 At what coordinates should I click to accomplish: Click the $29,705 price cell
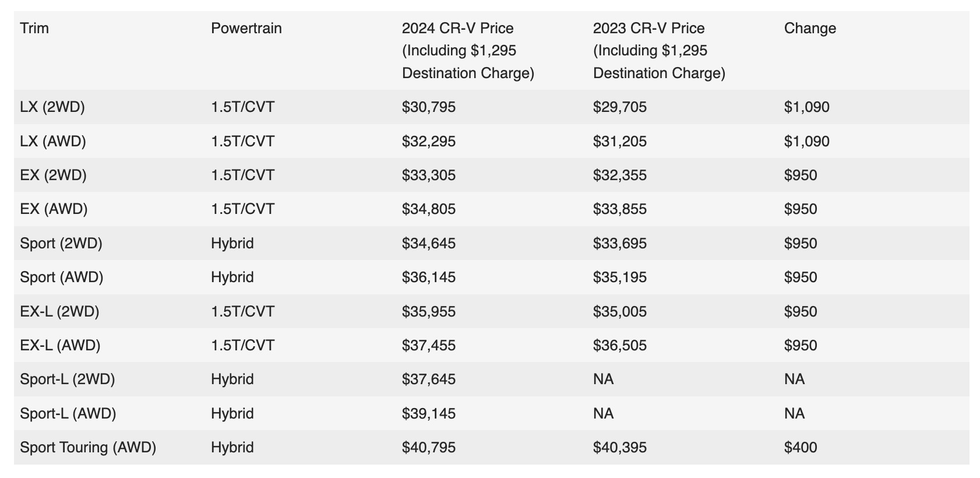(x=620, y=107)
